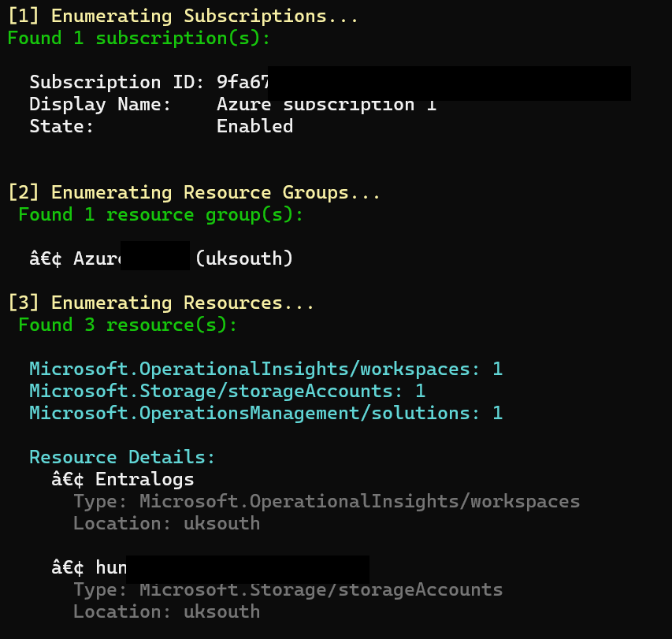Click the "Enabled" state value

(x=254, y=126)
